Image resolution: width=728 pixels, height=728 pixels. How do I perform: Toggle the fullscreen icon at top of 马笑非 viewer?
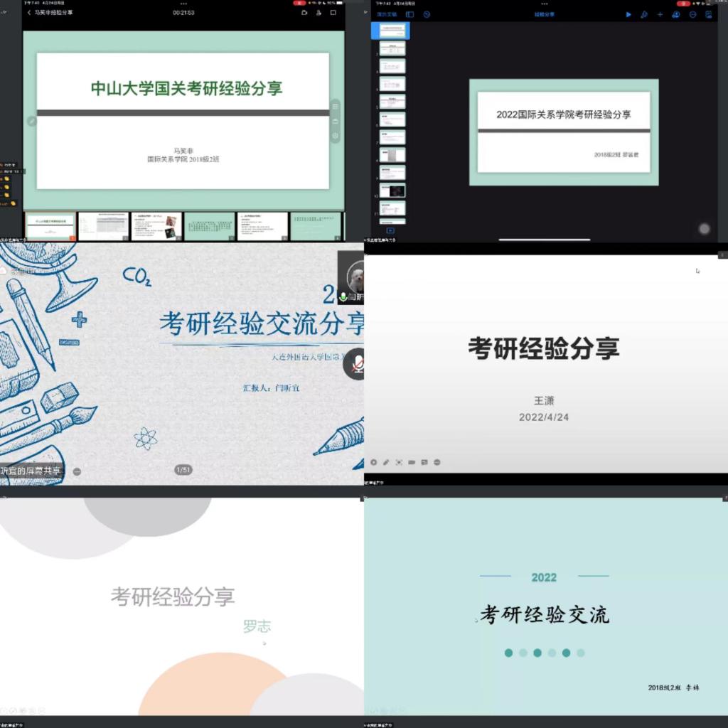coord(333,13)
